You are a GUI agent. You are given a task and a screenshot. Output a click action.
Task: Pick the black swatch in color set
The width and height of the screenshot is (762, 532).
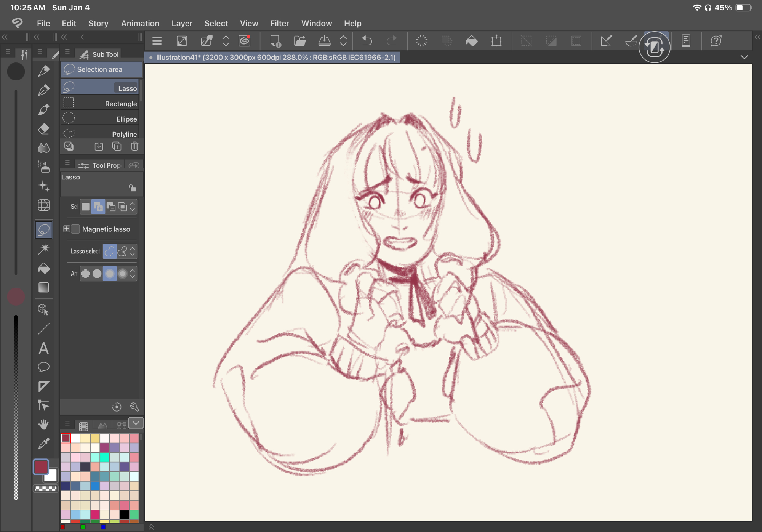tap(124, 514)
